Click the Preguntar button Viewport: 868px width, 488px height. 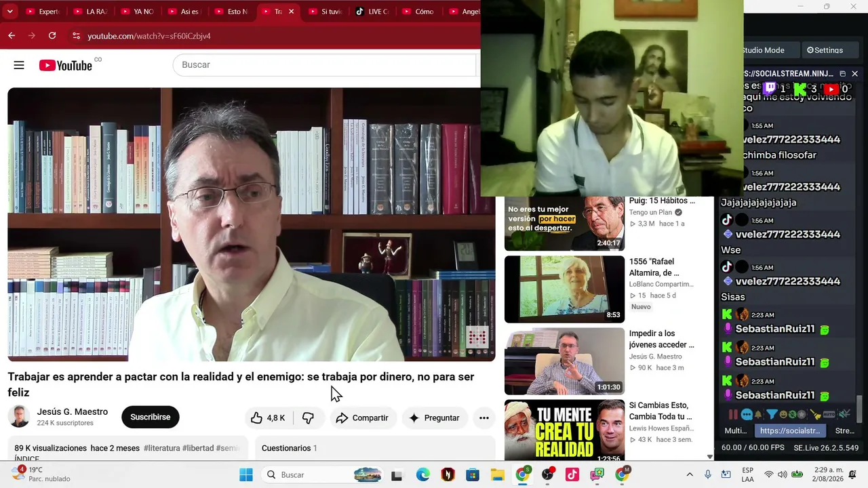tap(435, 418)
